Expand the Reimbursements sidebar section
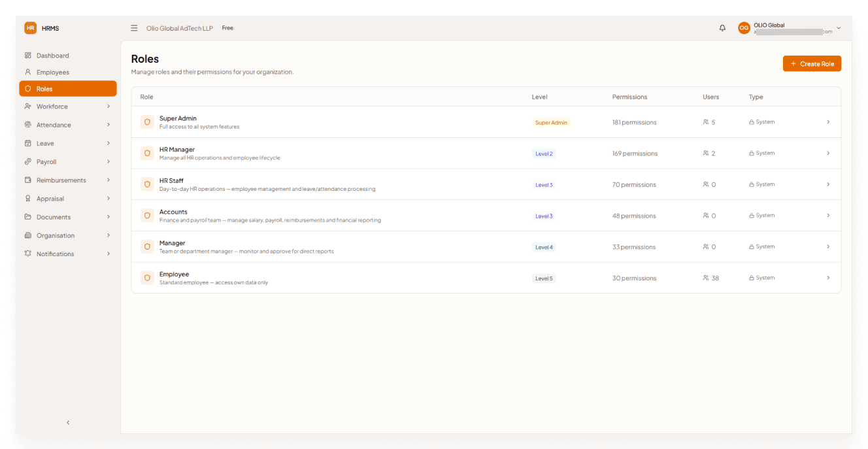 (x=68, y=180)
